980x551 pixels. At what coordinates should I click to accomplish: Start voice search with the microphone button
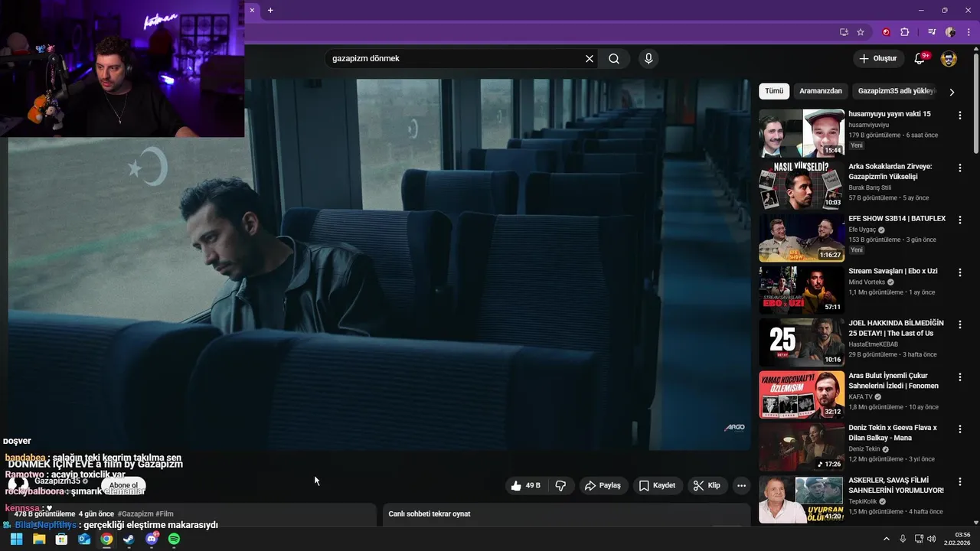click(x=648, y=59)
